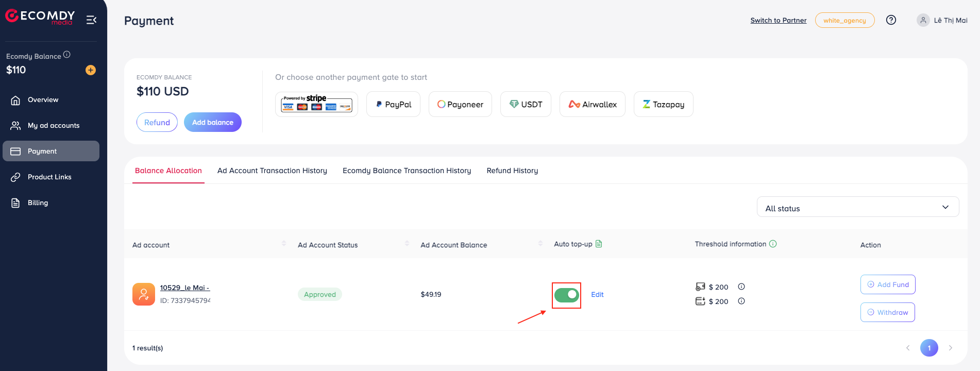
Task: Click Edit next to auto top-up
Action: [597, 295]
